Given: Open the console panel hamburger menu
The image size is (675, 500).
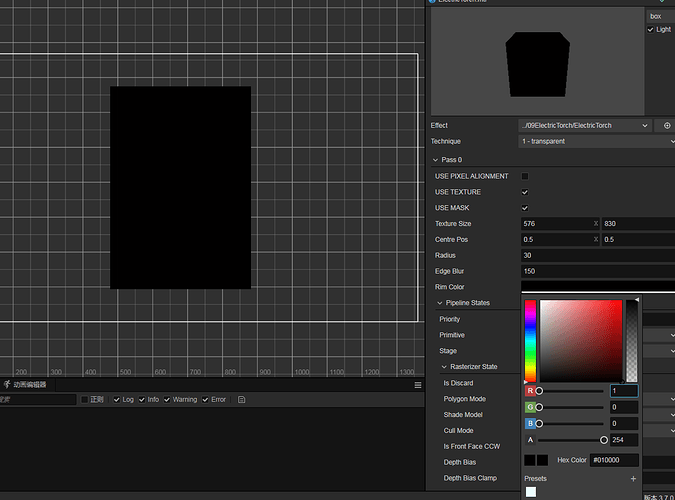Looking at the screenshot, I should (418, 385).
